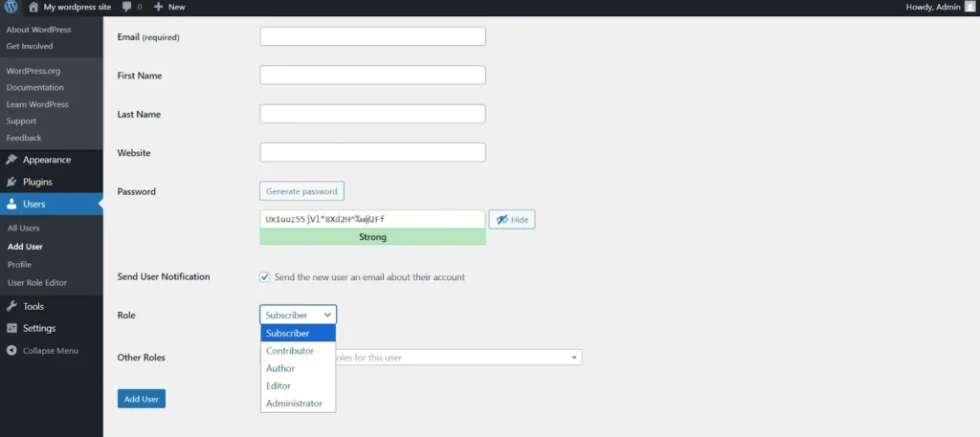The image size is (980, 437).
Task: Choose Administrator in the role list
Action: click(299, 404)
